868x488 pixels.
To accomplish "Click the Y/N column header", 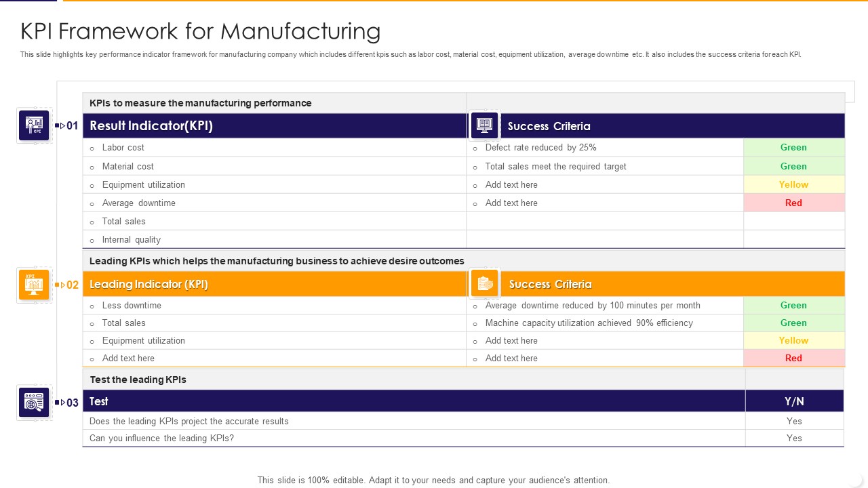I will click(795, 401).
